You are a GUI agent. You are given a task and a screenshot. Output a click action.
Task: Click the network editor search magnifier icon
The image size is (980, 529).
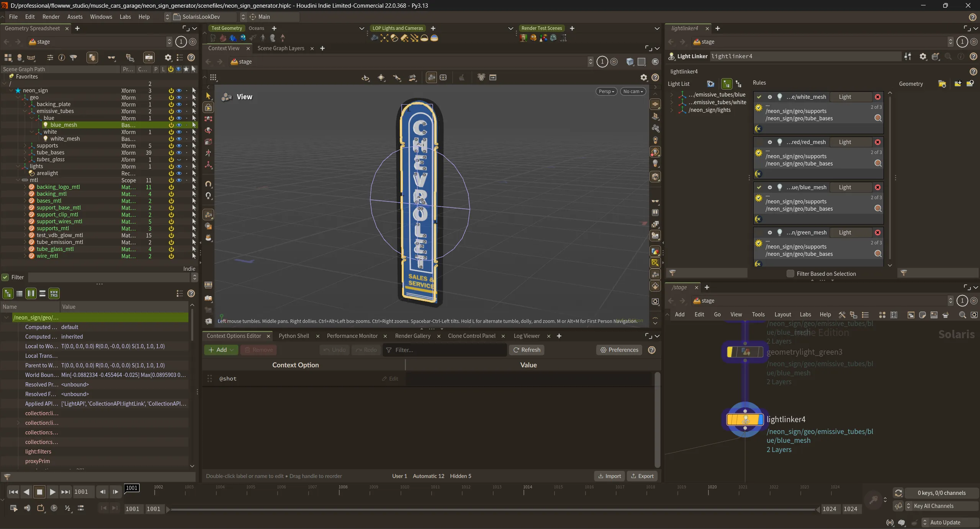(962, 314)
